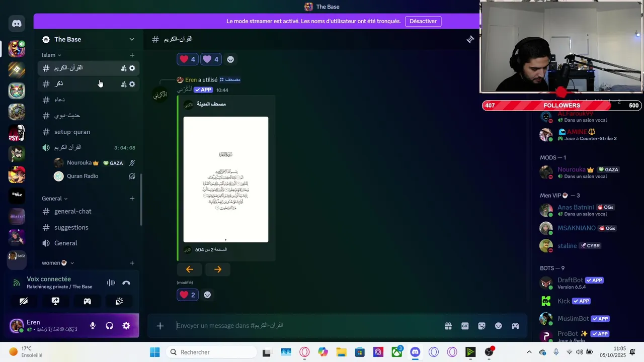Image resolution: width=644 pixels, height=362 pixels.
Task: Open Eren's user profile panel
Action: 44,326
